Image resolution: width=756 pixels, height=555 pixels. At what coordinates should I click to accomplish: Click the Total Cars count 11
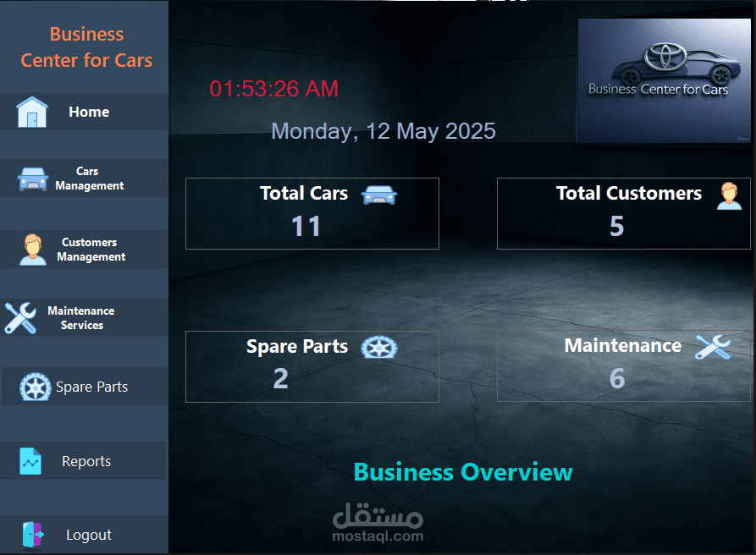click(x=306, y=226)
